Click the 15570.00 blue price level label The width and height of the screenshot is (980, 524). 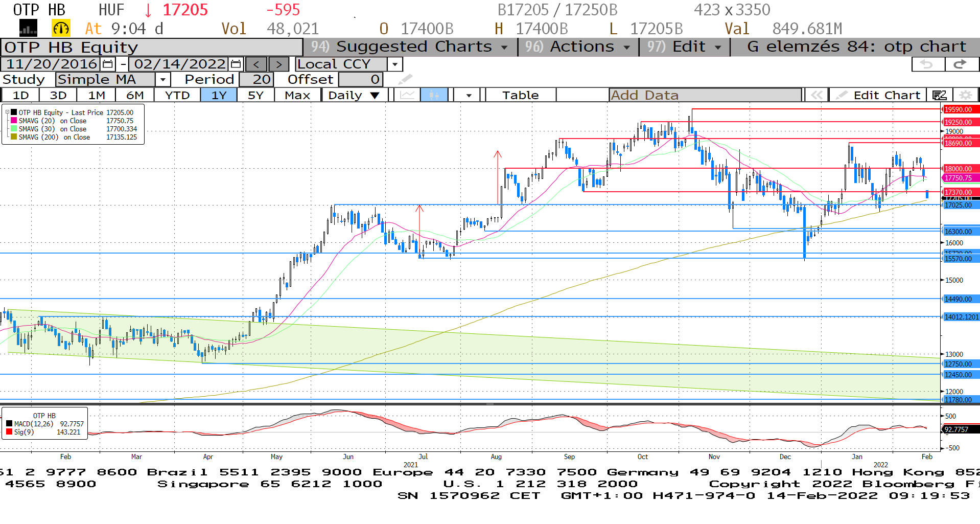(x=961, y=259)
